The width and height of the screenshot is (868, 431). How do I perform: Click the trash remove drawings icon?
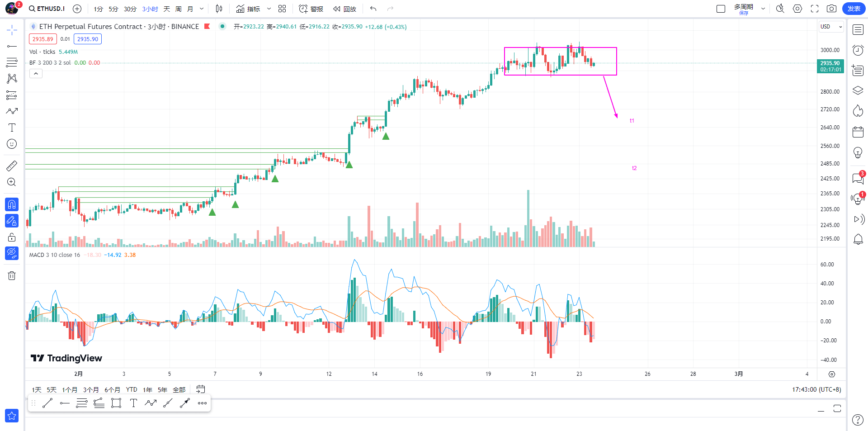coord(12,275)
